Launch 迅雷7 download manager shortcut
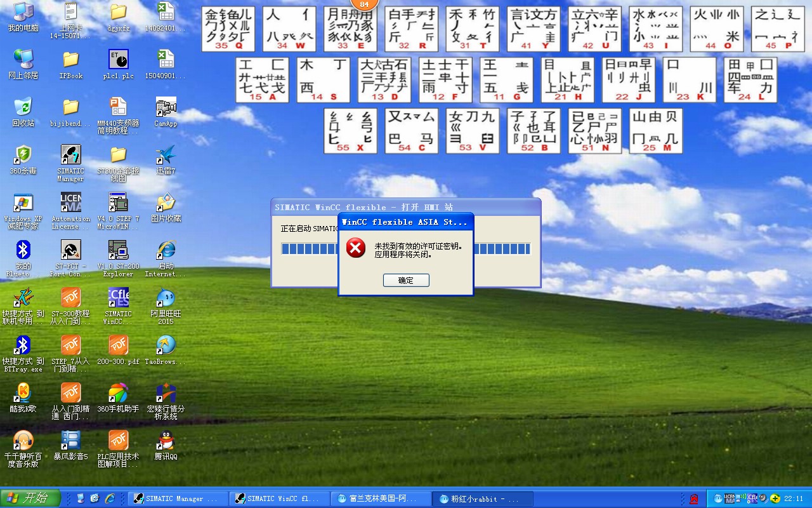 [166, 160]
